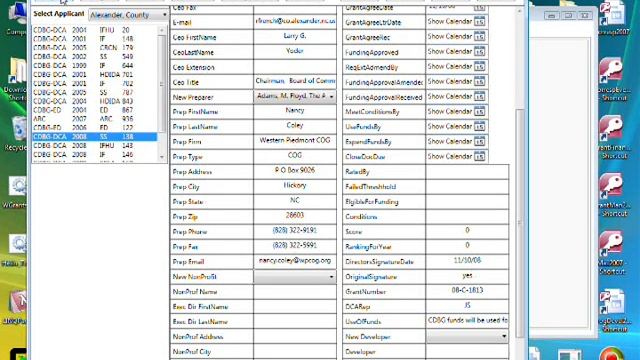The width and height of the screenshot is (640, 360).
Task: Click the DCARep field
Action: (x=467, y=307)
